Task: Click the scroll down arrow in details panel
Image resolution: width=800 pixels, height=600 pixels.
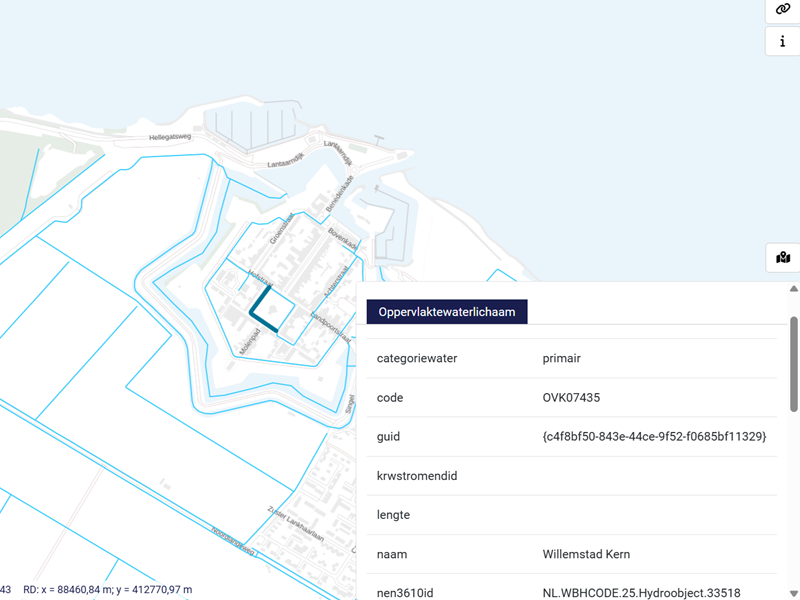Action: 794,591
